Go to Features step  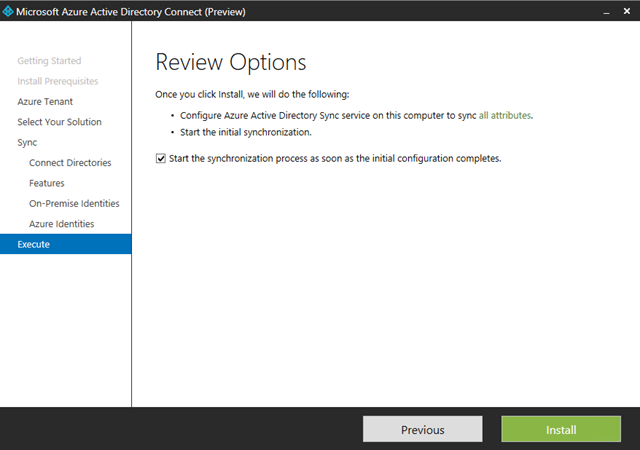pyautogui.click(x=47, y=183)
